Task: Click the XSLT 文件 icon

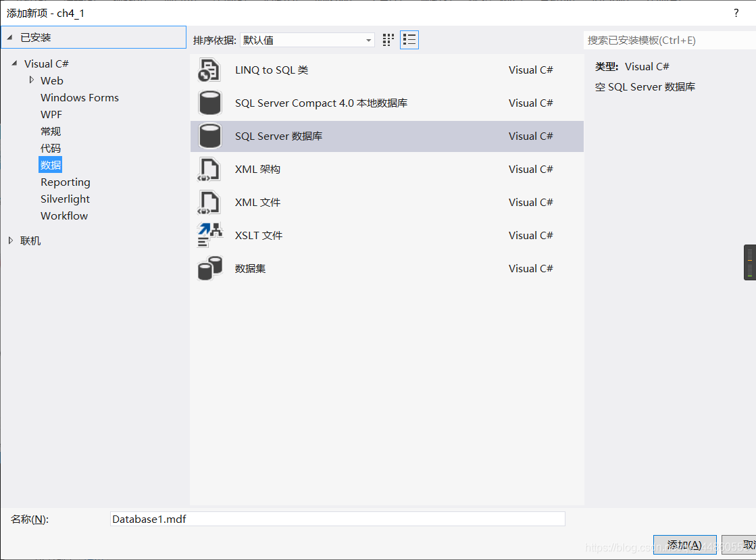Action: click(209, 235)
